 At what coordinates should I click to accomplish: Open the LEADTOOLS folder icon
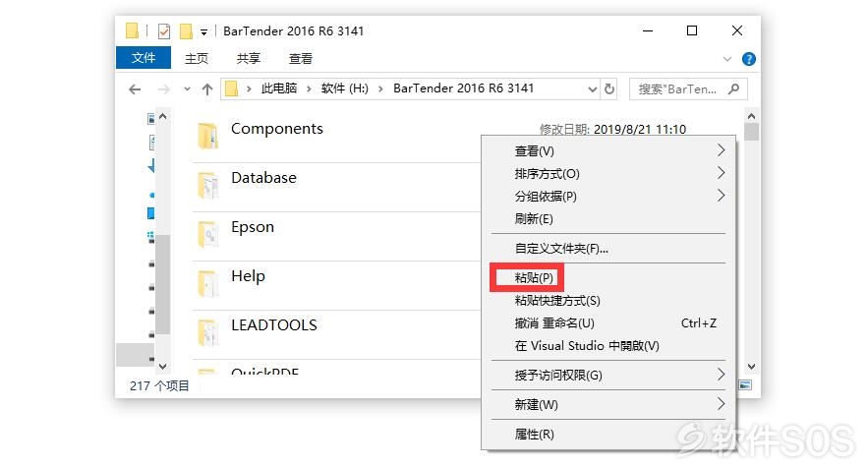[x=208, y=332]
